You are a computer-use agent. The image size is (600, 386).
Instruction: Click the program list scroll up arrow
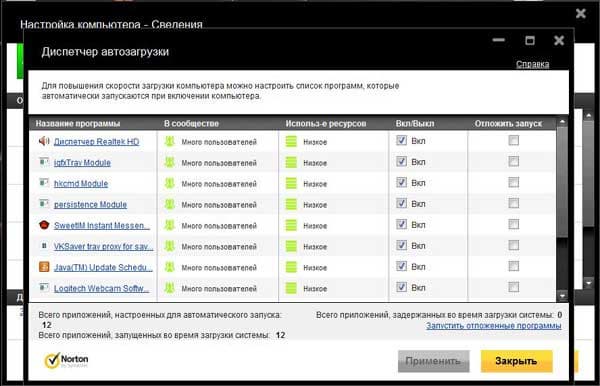pyautogui.click(x=562, y=122)
